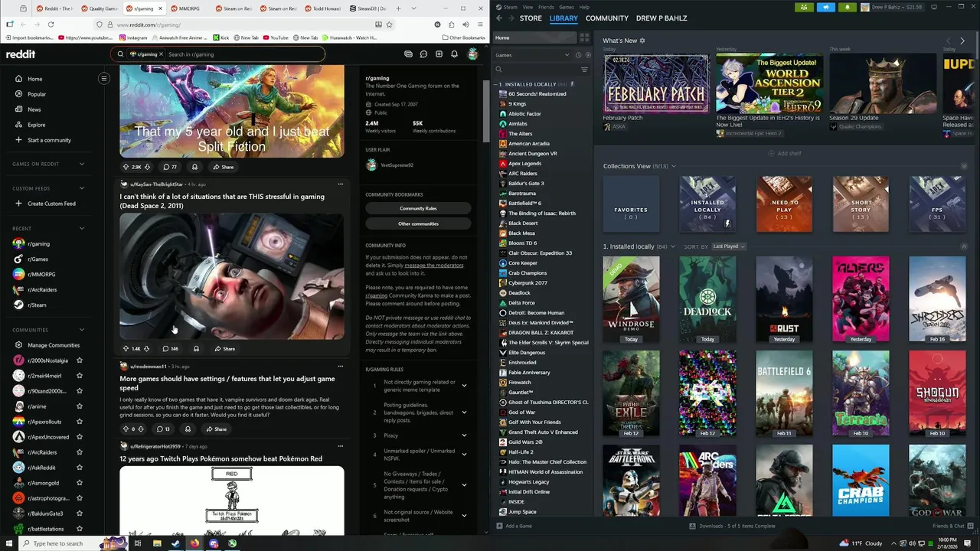The width and height of the screenshot is (980, 551).
Task: Collapse Recent section in Reddit sidebar
Action: click(x=82, y=228)
